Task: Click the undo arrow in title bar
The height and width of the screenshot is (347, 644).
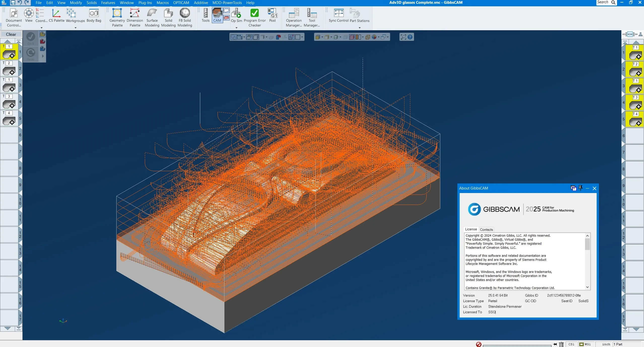Action: 20,3
